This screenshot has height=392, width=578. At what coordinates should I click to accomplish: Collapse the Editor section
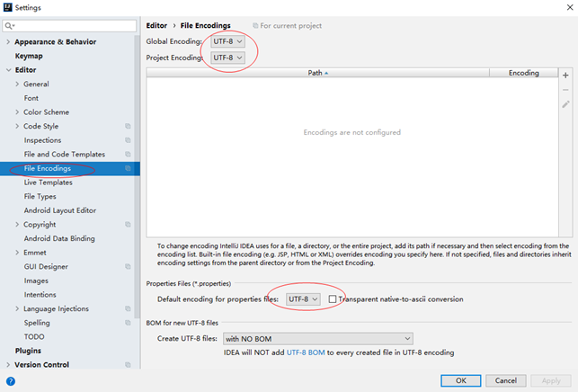pos(8,70)
